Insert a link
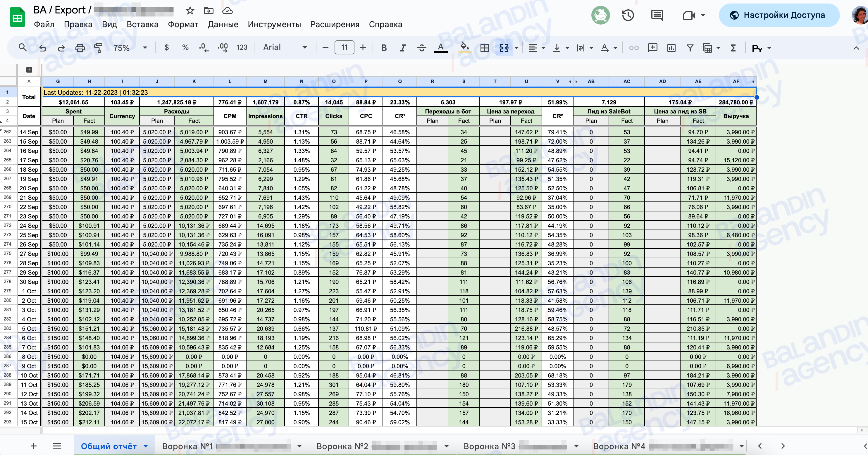 click(634, 48)
